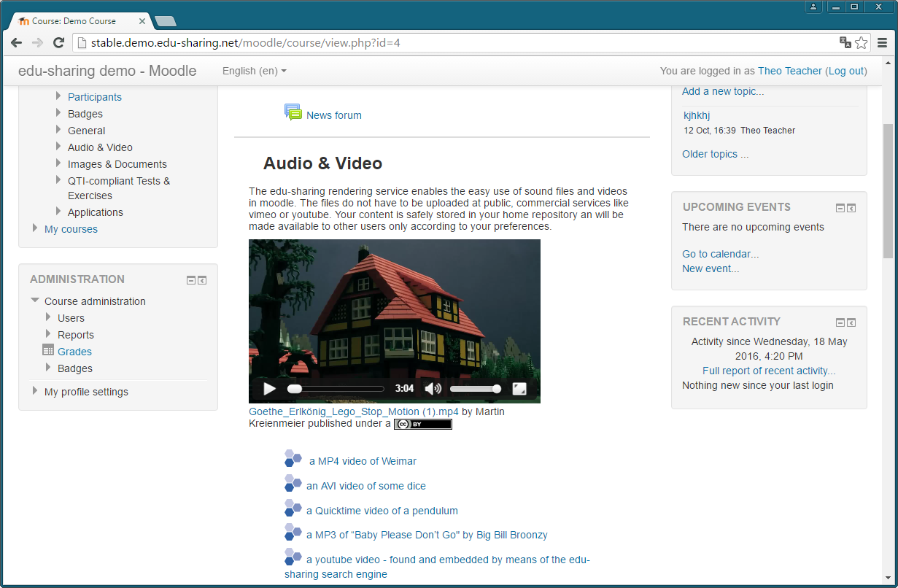Open the Chrome hamburger menu

click(x=882, y=43)
